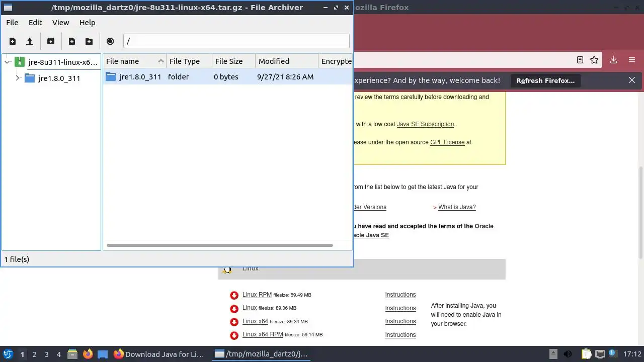The height and width of the screenshot is (362, 644).
Task: Launch file manager from taskbar quick launch
Action: tap(72, 354)
